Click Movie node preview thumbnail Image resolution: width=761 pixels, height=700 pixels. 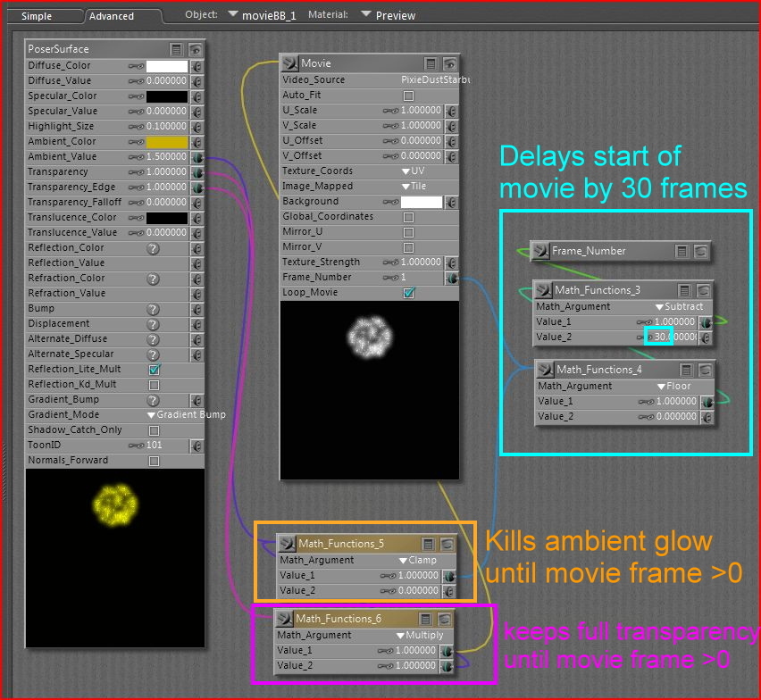370,390
